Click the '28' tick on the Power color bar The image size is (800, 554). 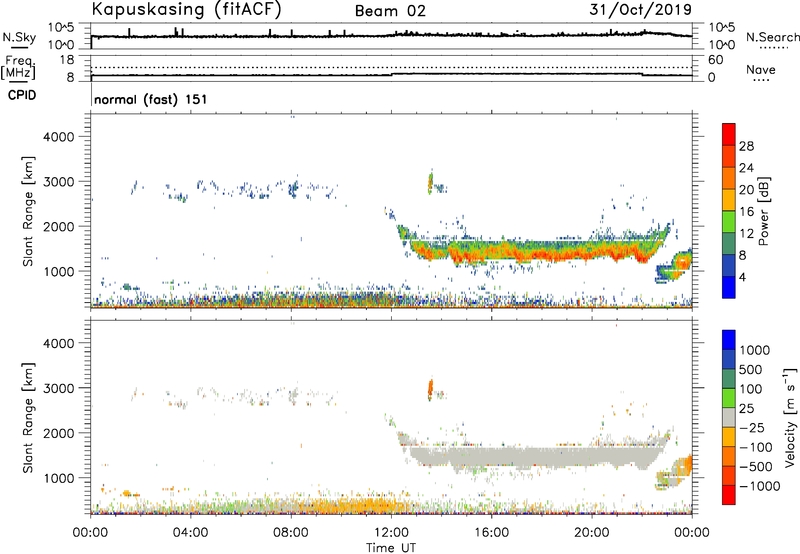(x=746, y=146)
